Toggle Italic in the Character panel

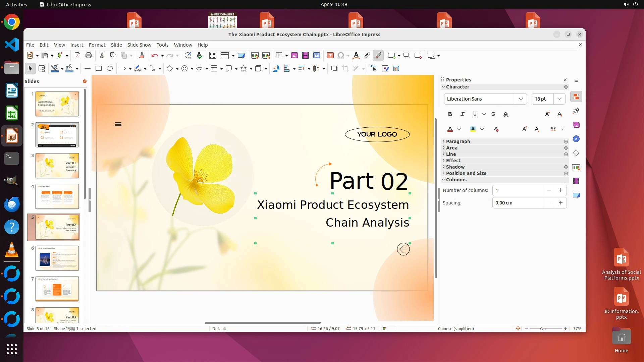pyautogui.click(x=463, y=114)
